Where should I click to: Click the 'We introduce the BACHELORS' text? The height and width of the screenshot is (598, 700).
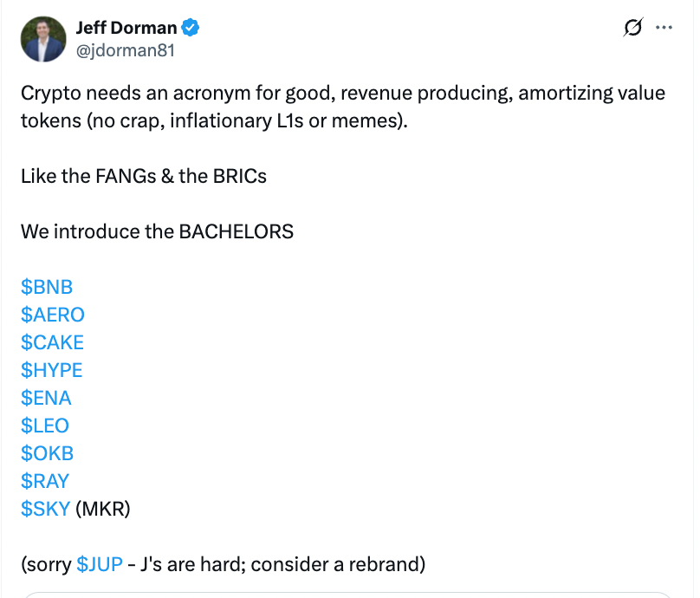(157, 231)
